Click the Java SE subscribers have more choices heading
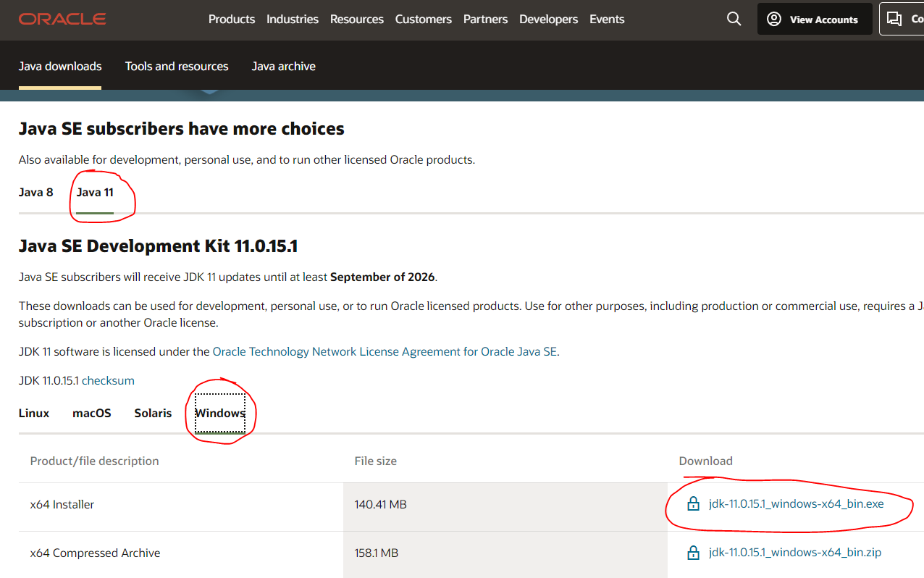This screenshot has height=578, width=924. (182, 129)
